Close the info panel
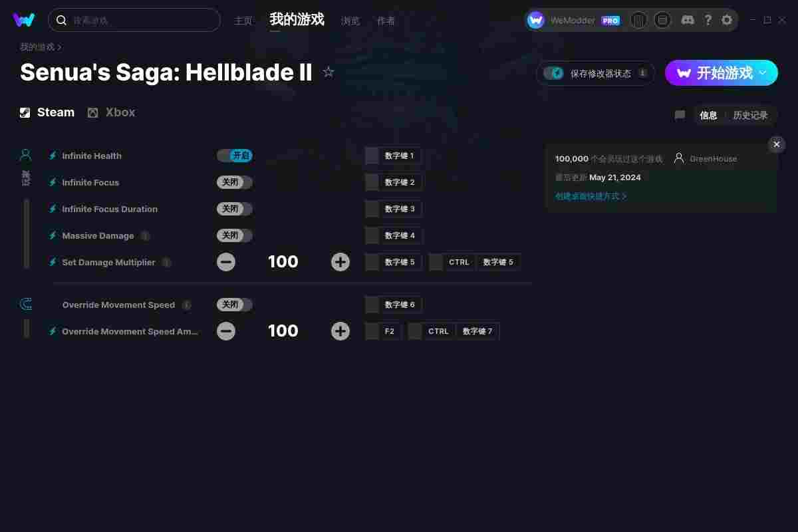798x532 pixels. pos(777,144)
